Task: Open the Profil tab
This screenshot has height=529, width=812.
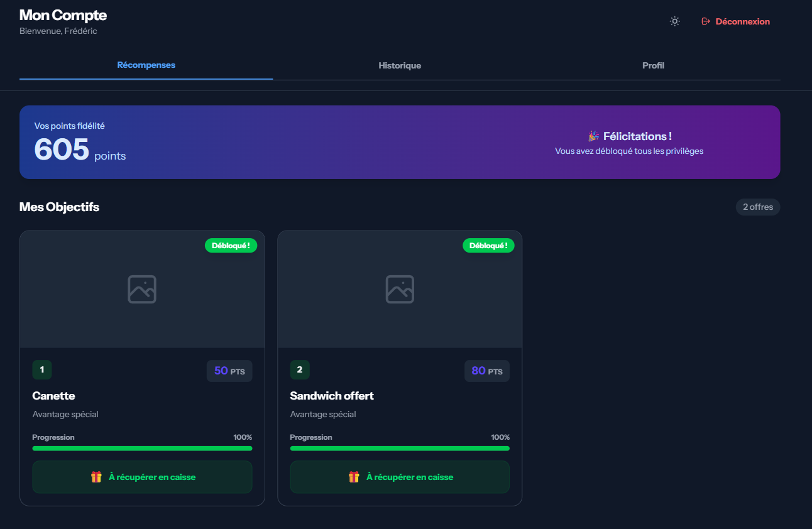Action: [x=653, y=65]
